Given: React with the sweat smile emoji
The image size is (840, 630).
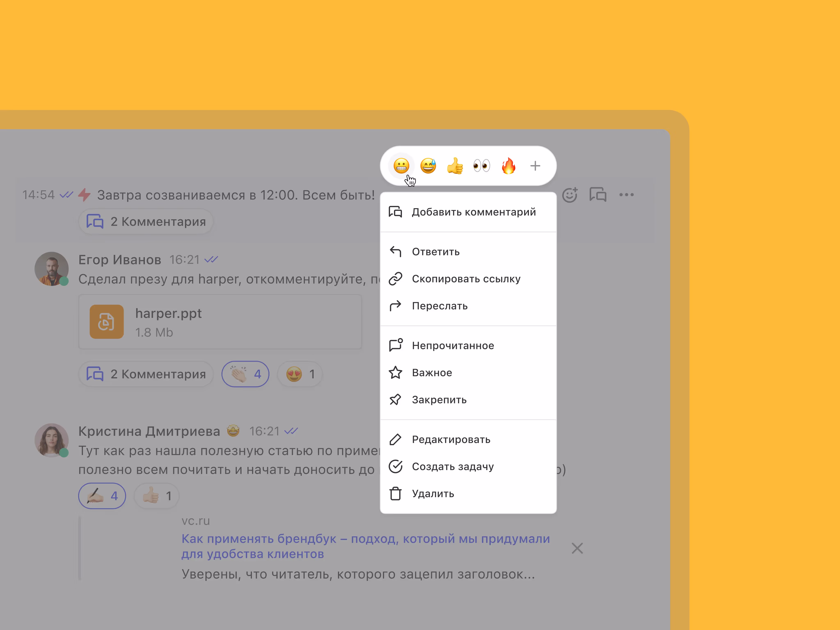Looking at the screenshot, I should pos(428,166).
